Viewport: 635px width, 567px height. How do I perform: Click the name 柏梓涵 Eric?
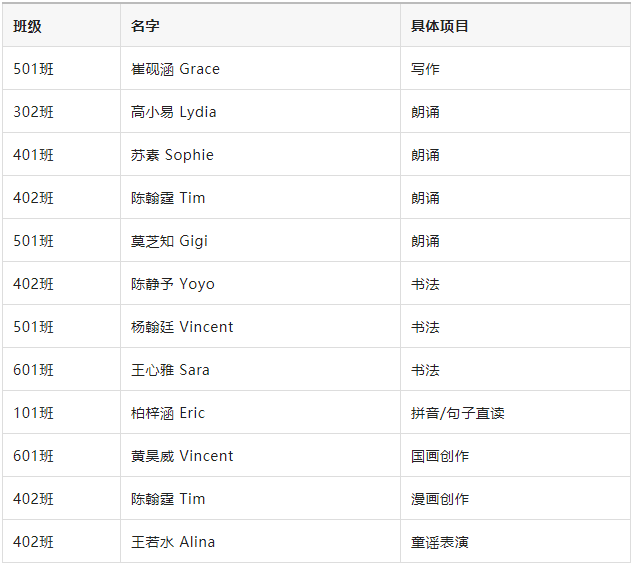(x=167, y=413)
